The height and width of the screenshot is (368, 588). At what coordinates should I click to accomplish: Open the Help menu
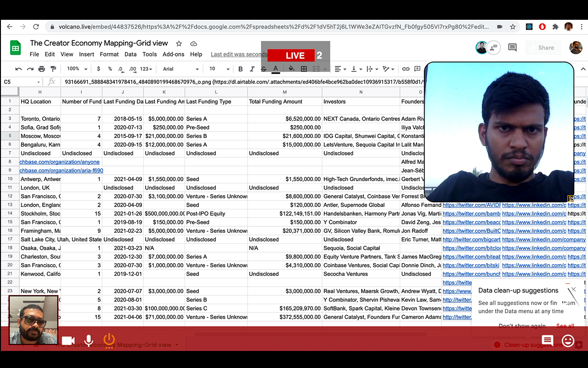point(196,54)
